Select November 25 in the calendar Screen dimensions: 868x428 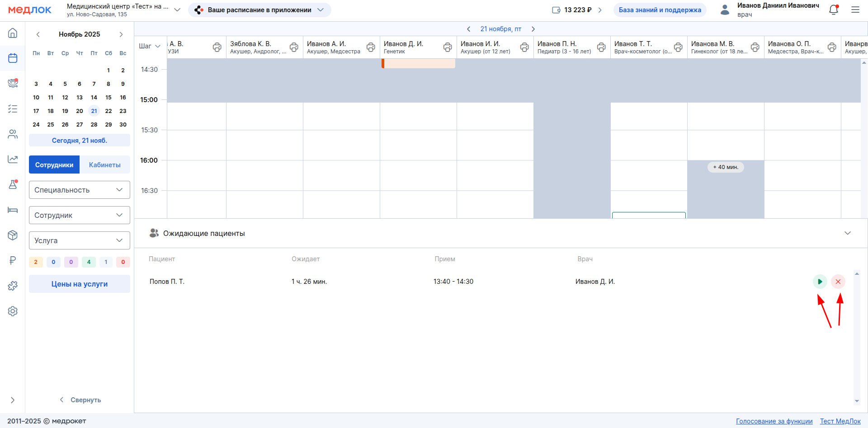51,125
